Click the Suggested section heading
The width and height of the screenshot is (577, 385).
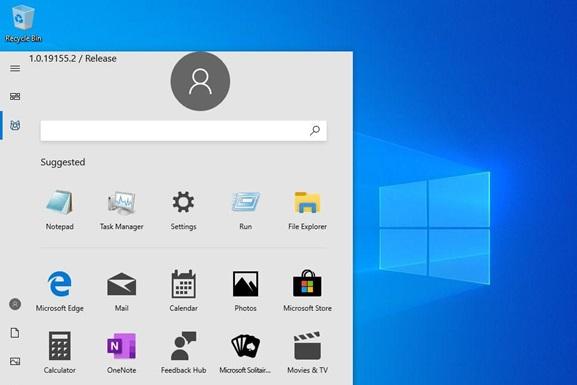pyautogui.click(x=63, y=162)
